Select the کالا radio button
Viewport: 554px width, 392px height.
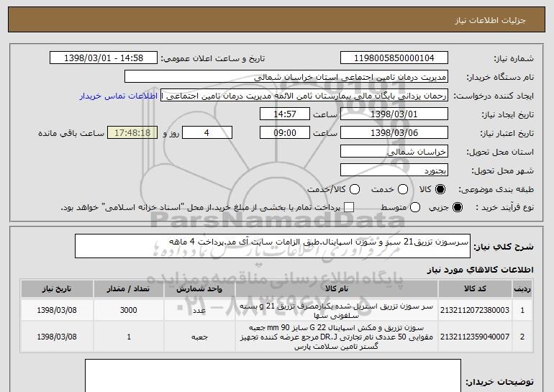(x=440, y=190)
